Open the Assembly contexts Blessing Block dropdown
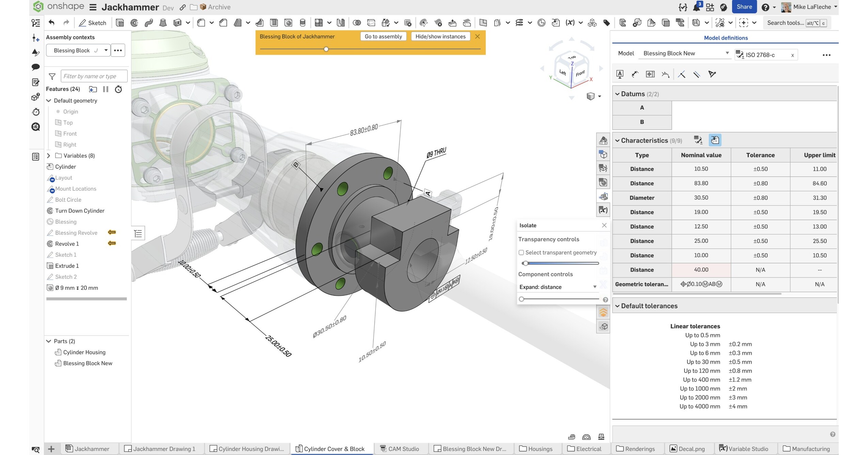The height and width of the screenshot is (455, 868). [x=78, y=50]
